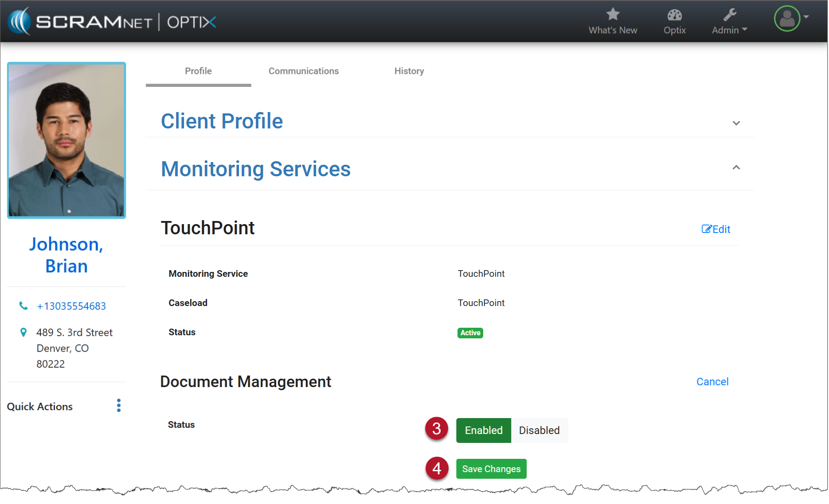Switch to the History tab
This screenshot has height=504, width=829.
coord(409,71)
